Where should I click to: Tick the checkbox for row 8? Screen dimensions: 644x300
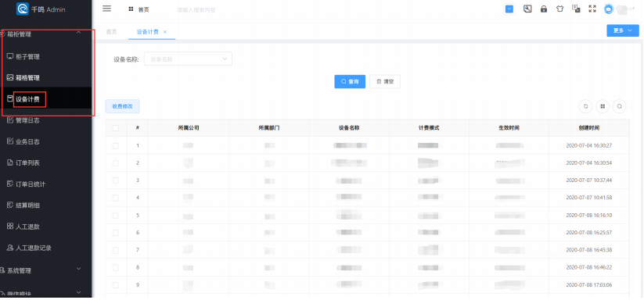pyautogui.click(x=115, y=267)
